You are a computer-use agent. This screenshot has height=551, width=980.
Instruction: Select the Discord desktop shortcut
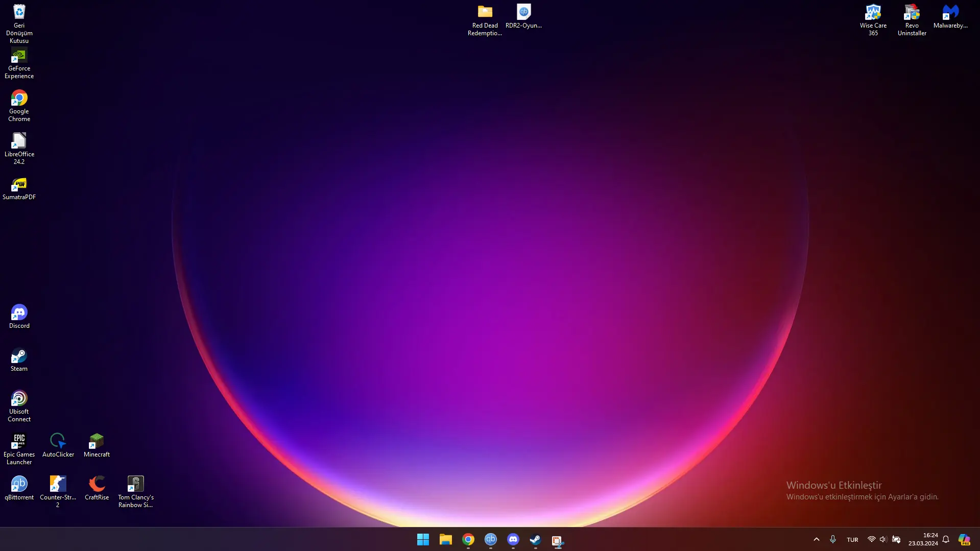19,317
